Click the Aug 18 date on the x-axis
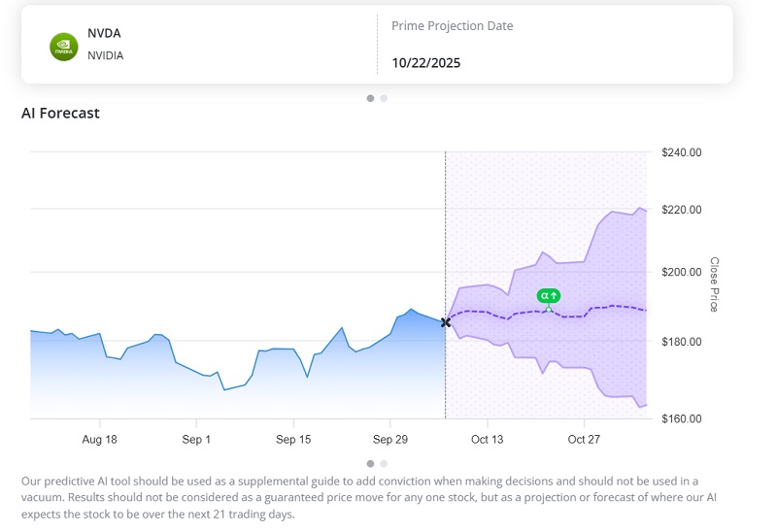This screenshot has width=777, height=532. tap(99, 440)
